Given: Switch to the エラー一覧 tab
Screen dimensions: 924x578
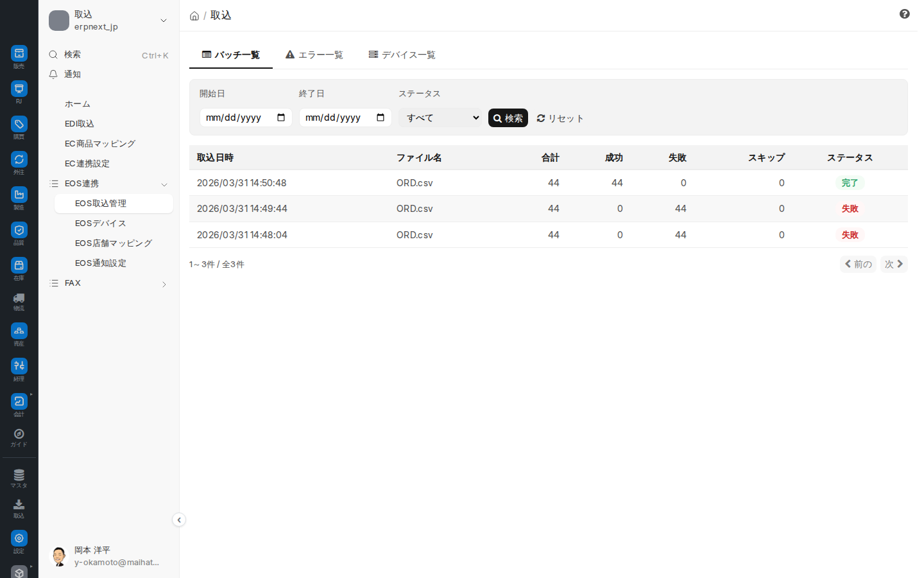Looking at the screenshot, I should 314,55.
